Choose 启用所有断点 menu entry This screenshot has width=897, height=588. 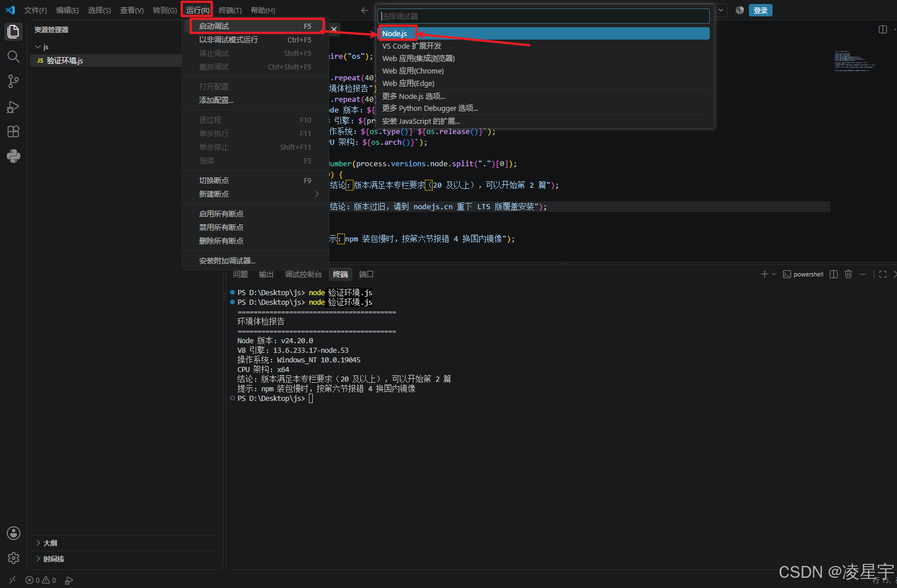255,214
